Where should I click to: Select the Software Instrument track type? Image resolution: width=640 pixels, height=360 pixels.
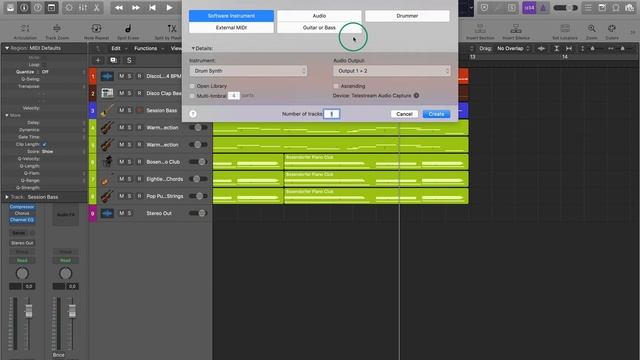coord(231,16)
